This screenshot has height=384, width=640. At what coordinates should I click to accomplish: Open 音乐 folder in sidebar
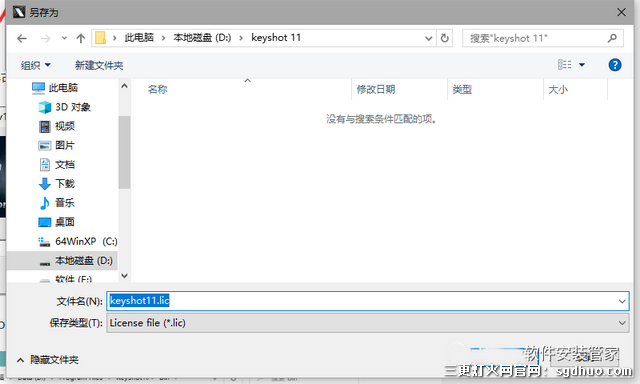point(64,203)
